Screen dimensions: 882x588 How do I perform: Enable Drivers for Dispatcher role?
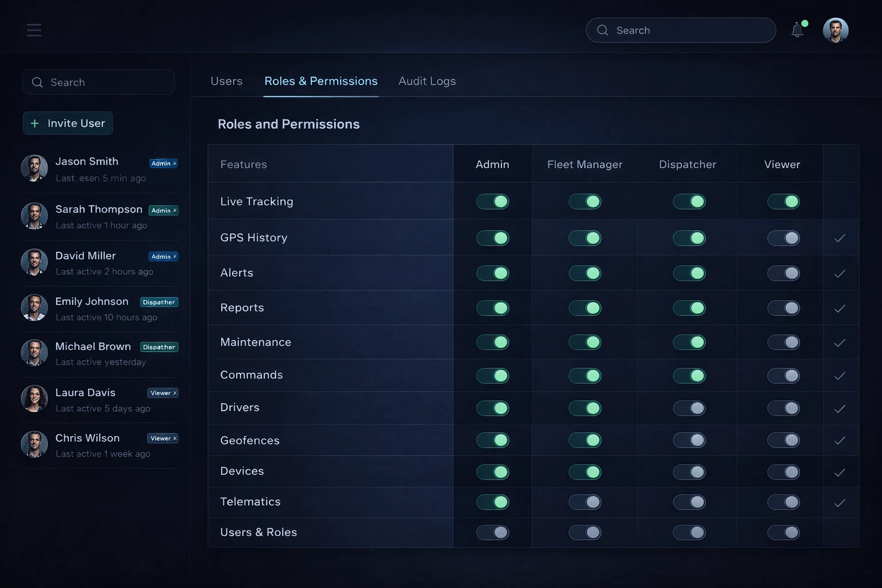click(x=689, y=408)
